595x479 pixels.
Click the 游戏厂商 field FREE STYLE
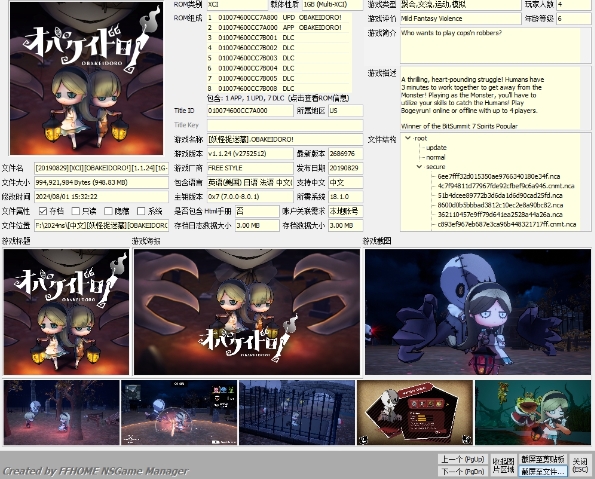[x=250, y=168]
